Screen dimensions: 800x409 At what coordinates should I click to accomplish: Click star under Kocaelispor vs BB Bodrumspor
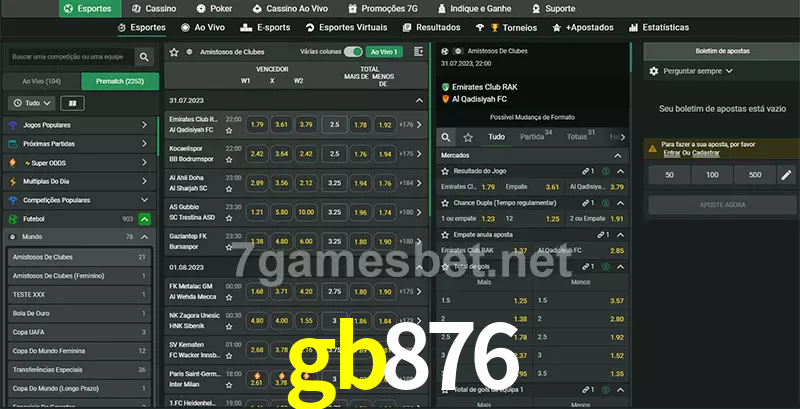229,160
